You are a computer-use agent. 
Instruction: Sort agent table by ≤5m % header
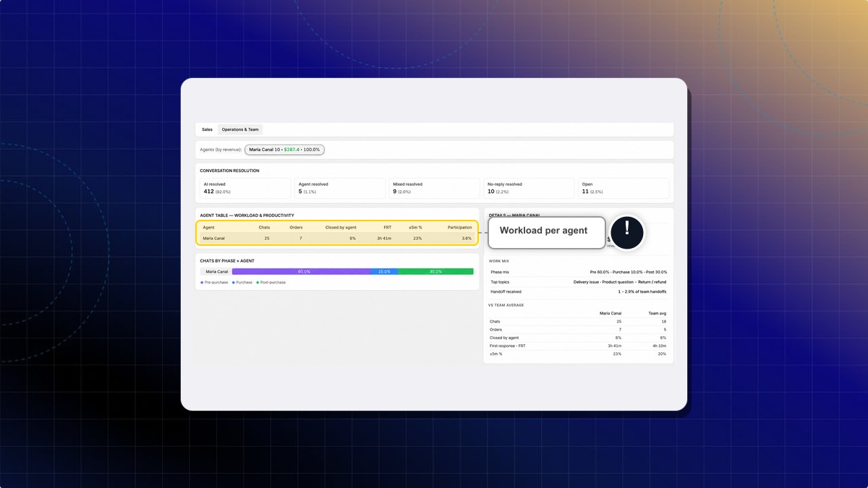pyautogui.click(x=415, y=228)
